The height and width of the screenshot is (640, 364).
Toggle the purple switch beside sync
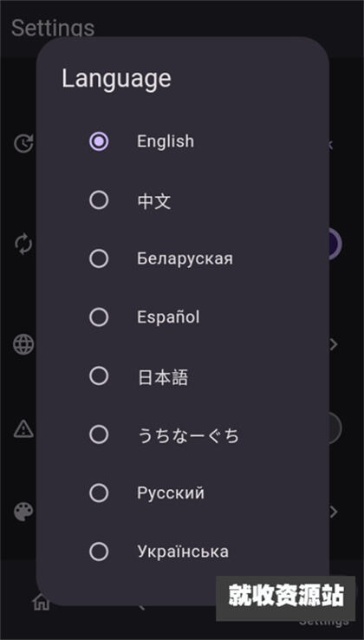pyautogui.click(x=335, y=244)
